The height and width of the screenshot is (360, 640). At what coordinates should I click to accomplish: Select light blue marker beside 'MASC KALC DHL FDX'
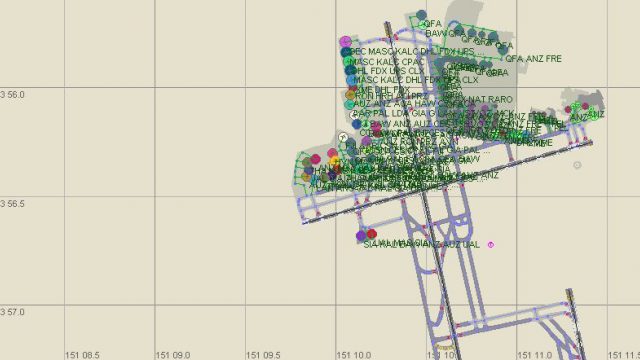click(x=352, y=80)
